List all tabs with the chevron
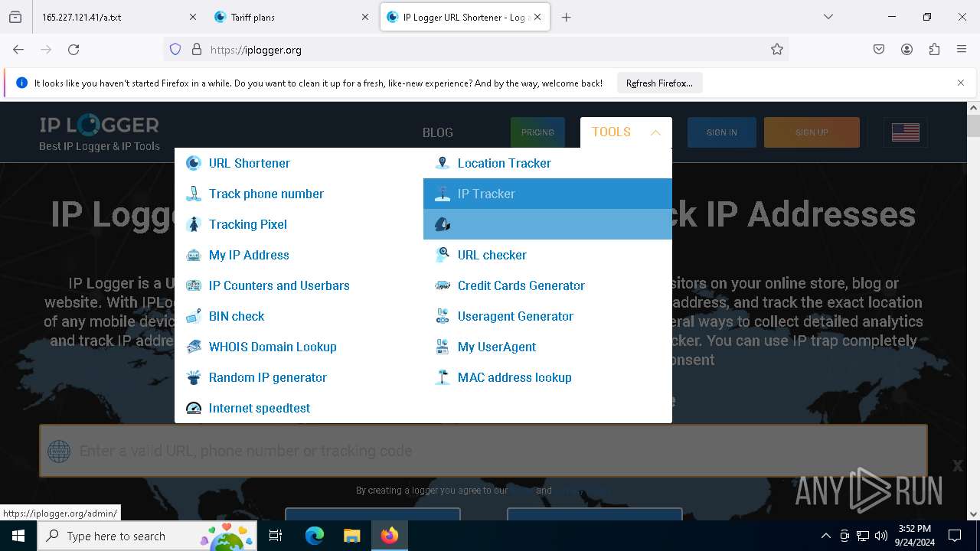 click(828, 17)
